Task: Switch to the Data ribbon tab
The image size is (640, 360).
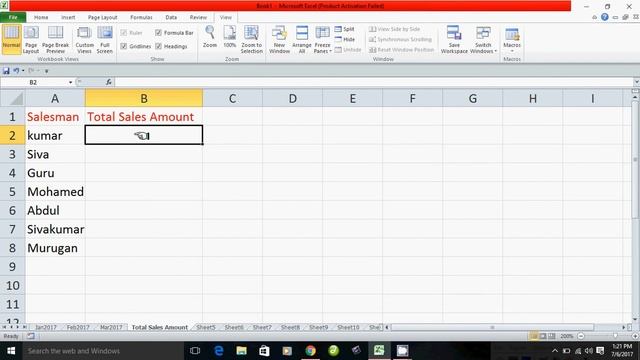Action: [171, 17]
